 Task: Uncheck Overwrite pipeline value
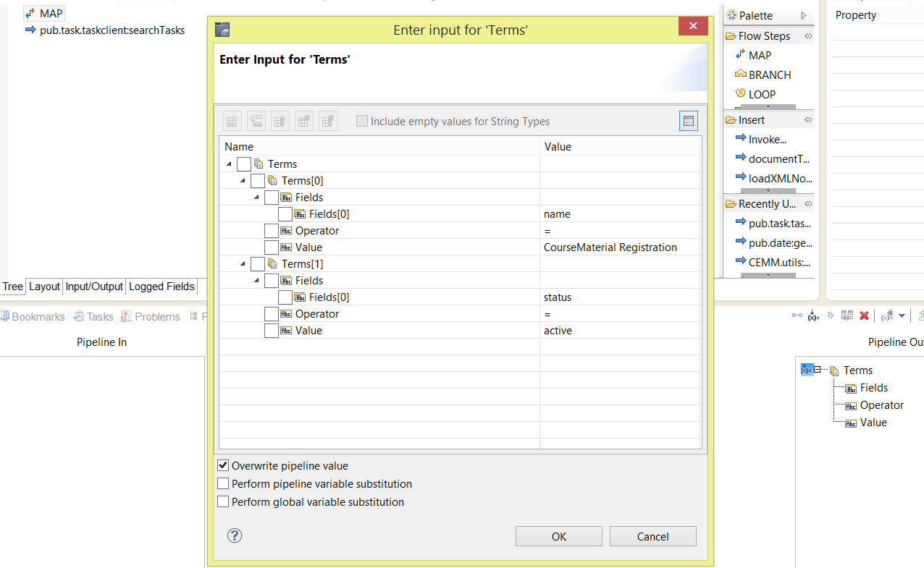click(223, 465)
